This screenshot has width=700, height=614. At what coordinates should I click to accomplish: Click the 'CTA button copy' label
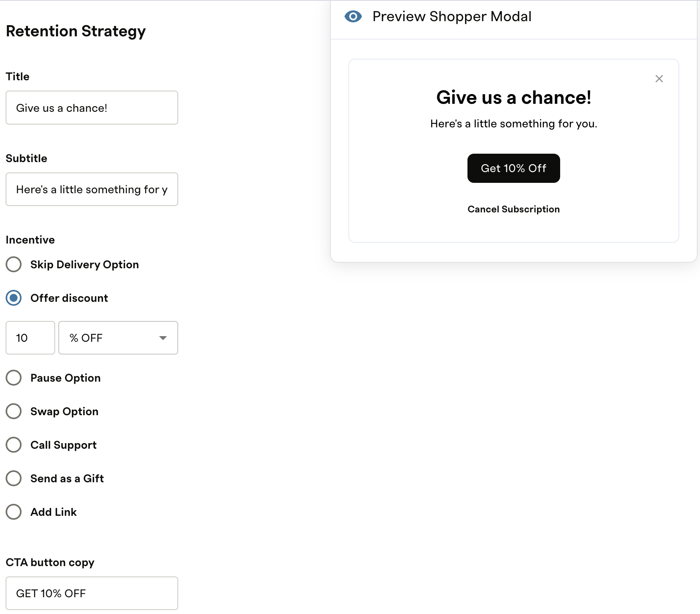pos(50,563)
